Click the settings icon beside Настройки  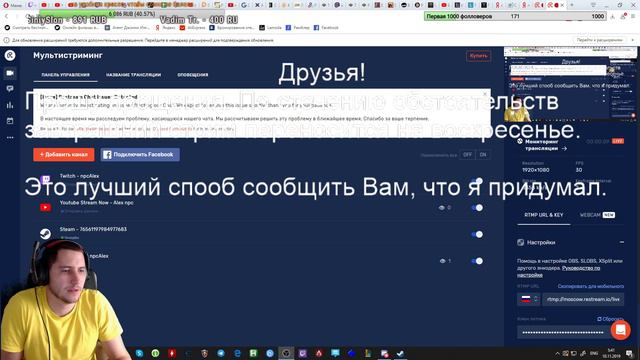(520, 242)
